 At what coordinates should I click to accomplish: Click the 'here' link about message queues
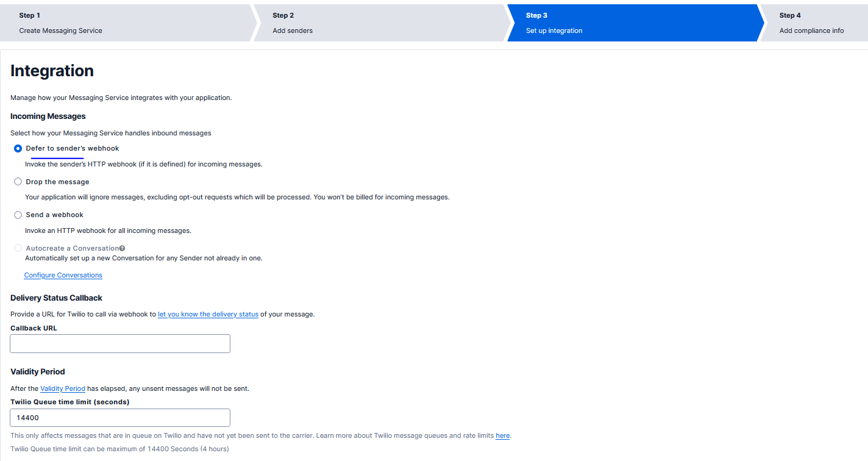pos(502,435)
